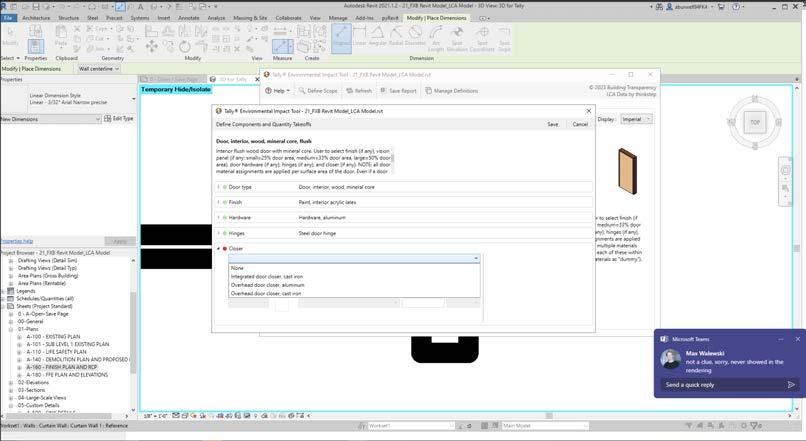Expand the 02-Elevations sheet group
The width and height of the screenshot is (806, 441).
[11, 383]
